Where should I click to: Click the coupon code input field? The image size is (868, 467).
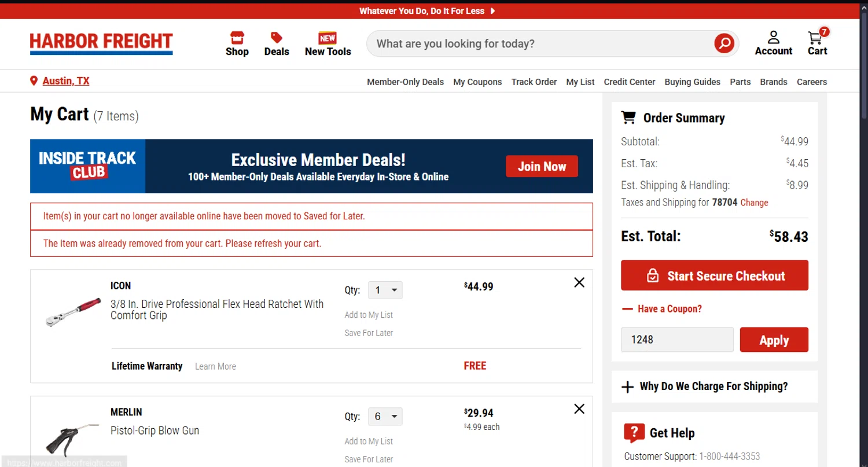677,340
